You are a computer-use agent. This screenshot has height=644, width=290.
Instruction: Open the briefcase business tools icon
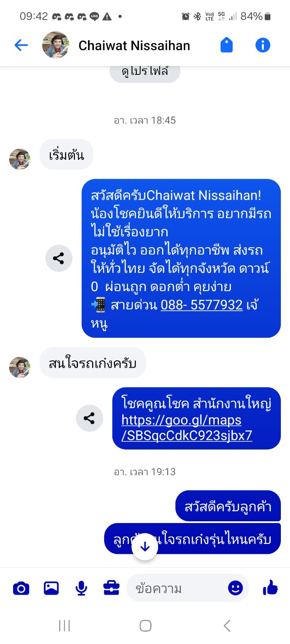tap(111, 588)
